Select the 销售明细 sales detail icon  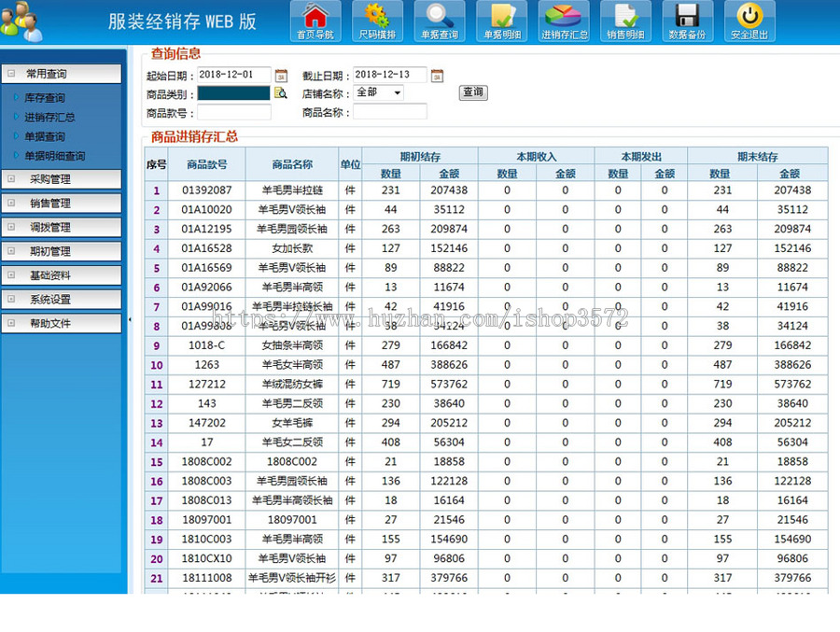(x=625, y=21)
